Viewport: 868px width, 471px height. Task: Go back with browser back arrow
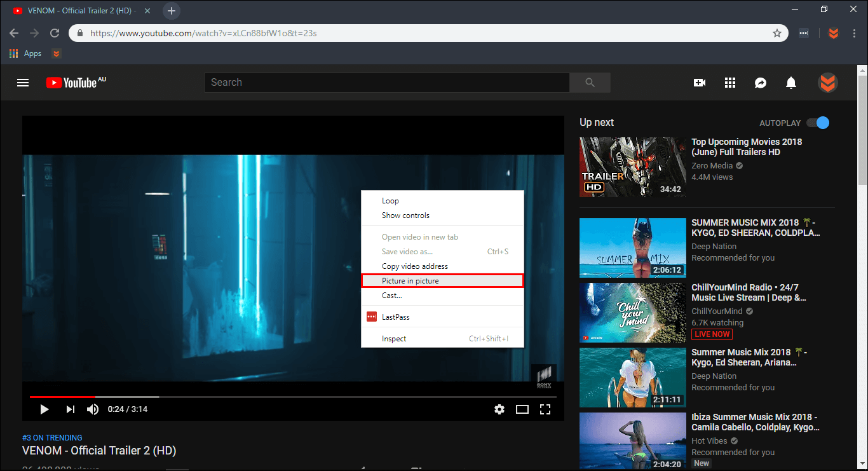point(14,33)
